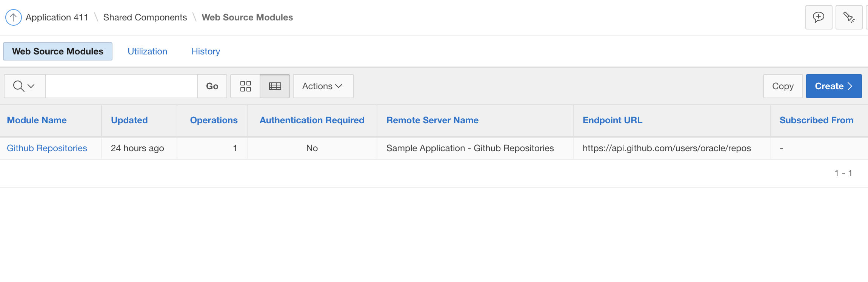Click the Endpoint URL column header
Viewport: 868px width, 282px height.
[x=612, y=120]
